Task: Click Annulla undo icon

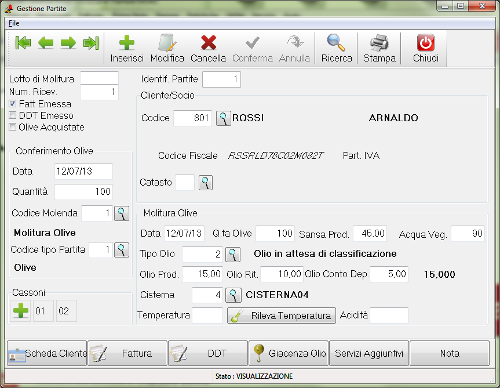Action: (295, 42)
